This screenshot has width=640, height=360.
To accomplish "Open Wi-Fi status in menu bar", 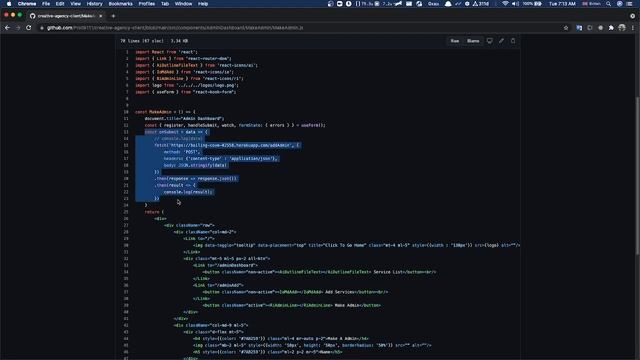I will click(x=505, y=4).
